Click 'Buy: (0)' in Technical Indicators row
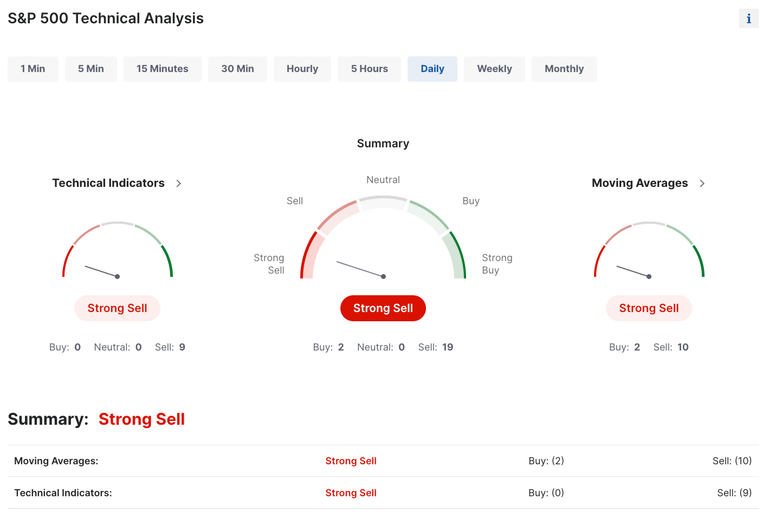 tap(546, 493)
